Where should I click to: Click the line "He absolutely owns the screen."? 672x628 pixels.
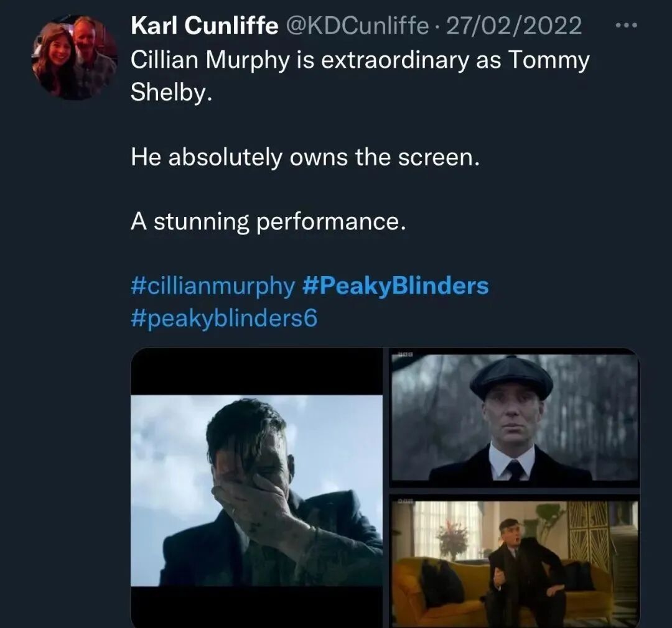click(x=306, y=157)
